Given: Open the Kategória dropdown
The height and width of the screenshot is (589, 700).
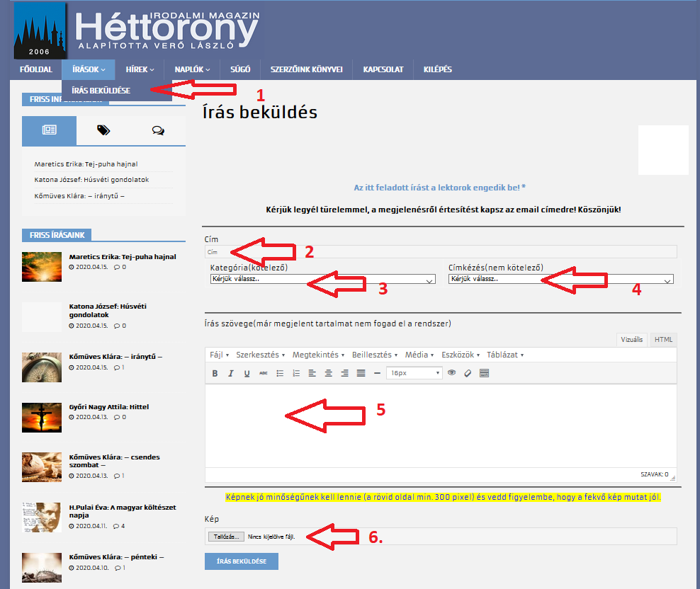Looking at the screenshot, I should (x=322, y=279).
